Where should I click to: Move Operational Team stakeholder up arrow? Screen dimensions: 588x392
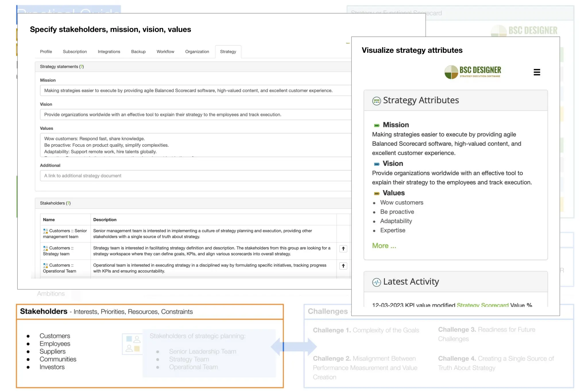tap(343, 266)
